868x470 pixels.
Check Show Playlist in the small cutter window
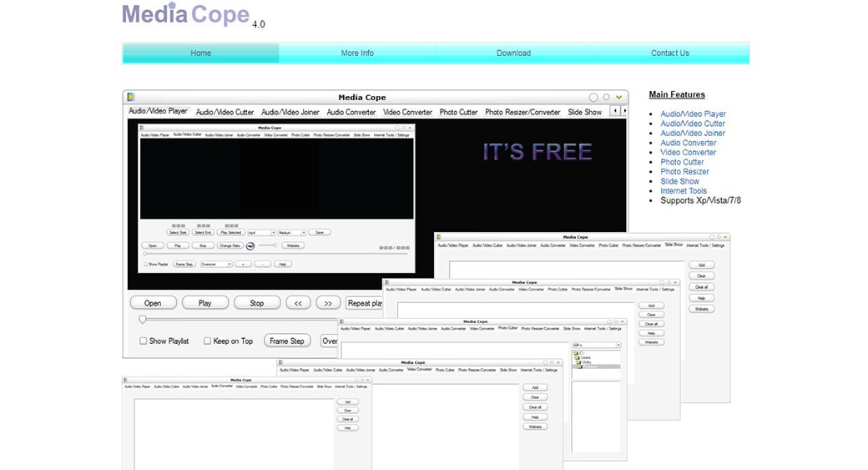(144, 264)
